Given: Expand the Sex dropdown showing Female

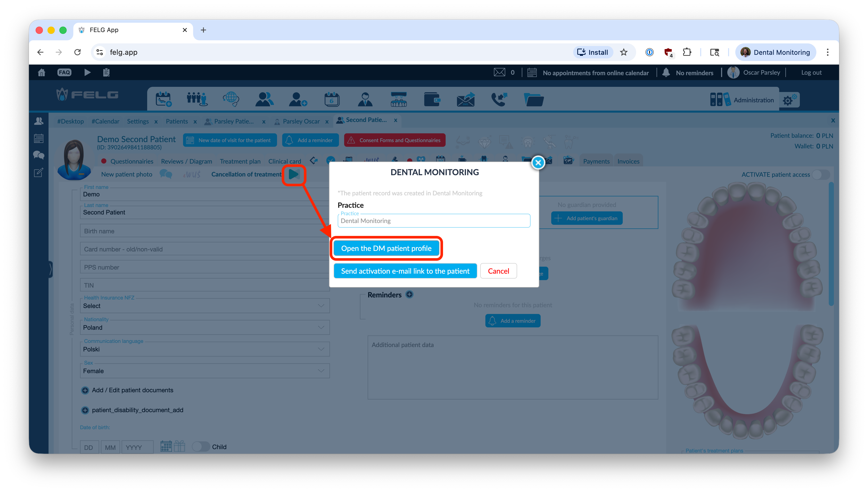Looking at the screenshot, I should pos(204,371).
